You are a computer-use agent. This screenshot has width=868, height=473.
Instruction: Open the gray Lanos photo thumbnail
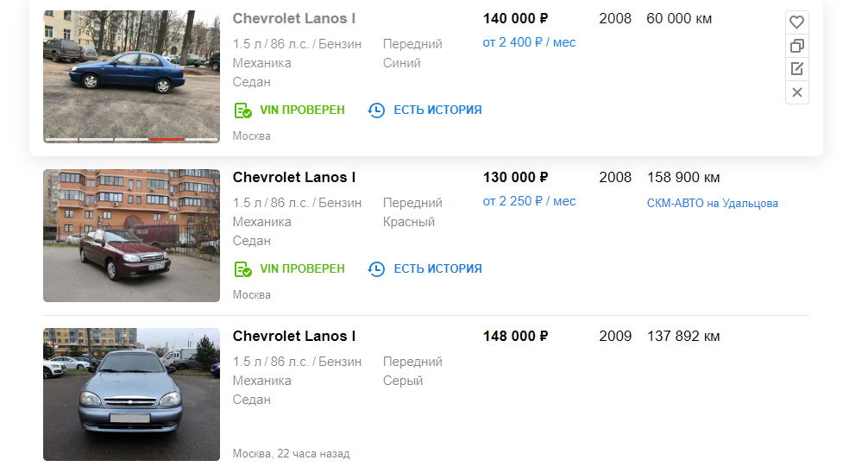coord(132,394)
